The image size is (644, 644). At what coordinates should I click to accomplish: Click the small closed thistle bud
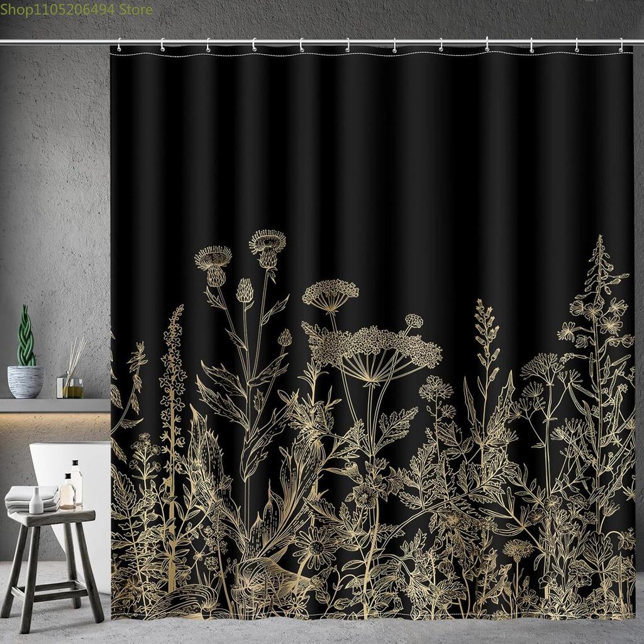[x=245, y=291]
